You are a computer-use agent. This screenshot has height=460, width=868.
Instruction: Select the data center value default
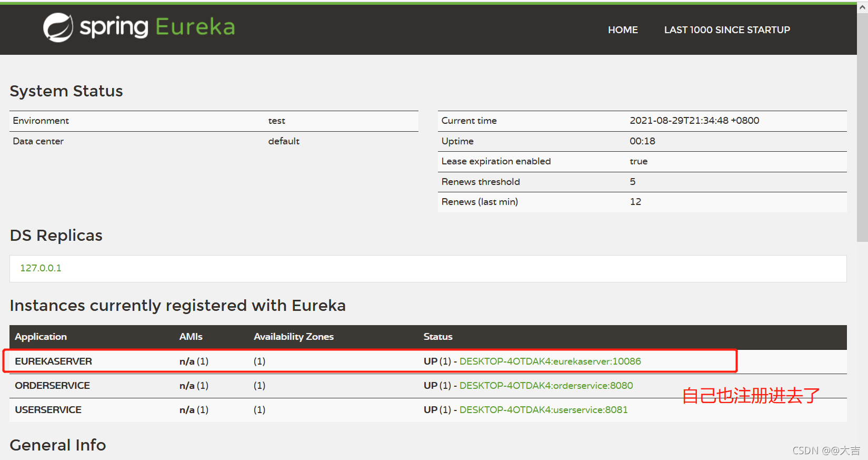[x=284, y=141]
